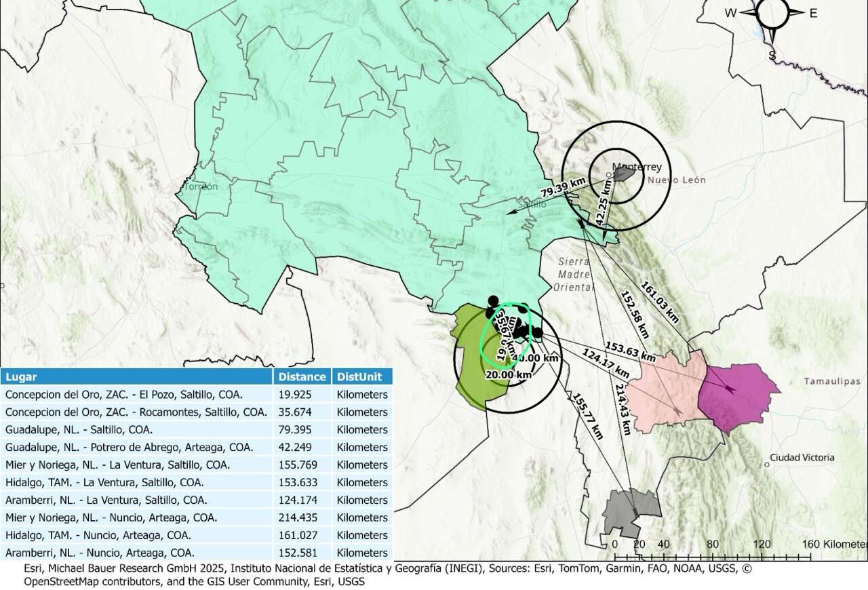This screenshot has width=868, height=590.
Task: Select the Guadalupe, NL. - Saltillo, COA. row
Action: (136, 429)
